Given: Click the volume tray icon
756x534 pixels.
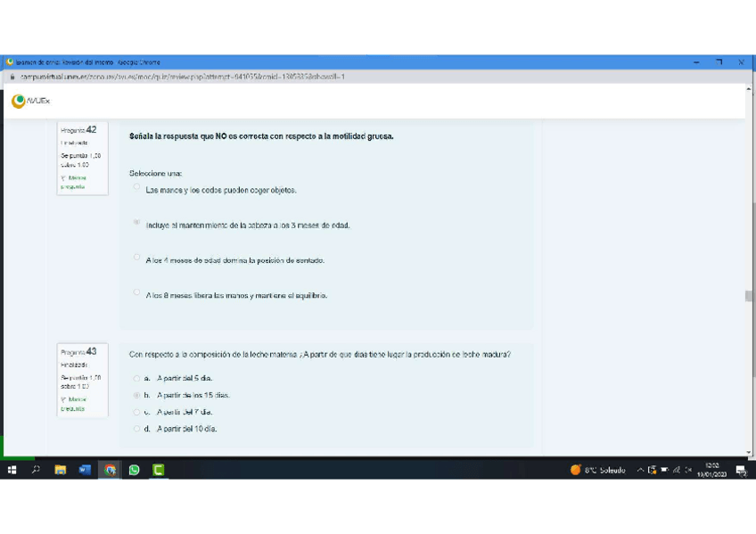Looking at the screenshot, I should pyautogui.click(x=688, y=470).
